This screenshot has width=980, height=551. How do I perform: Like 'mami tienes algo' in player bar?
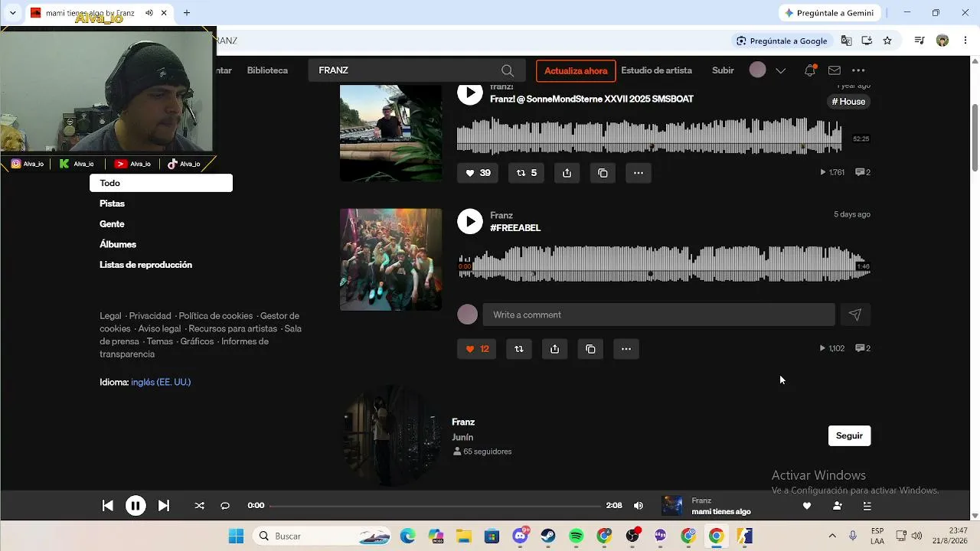coord(807,506)
